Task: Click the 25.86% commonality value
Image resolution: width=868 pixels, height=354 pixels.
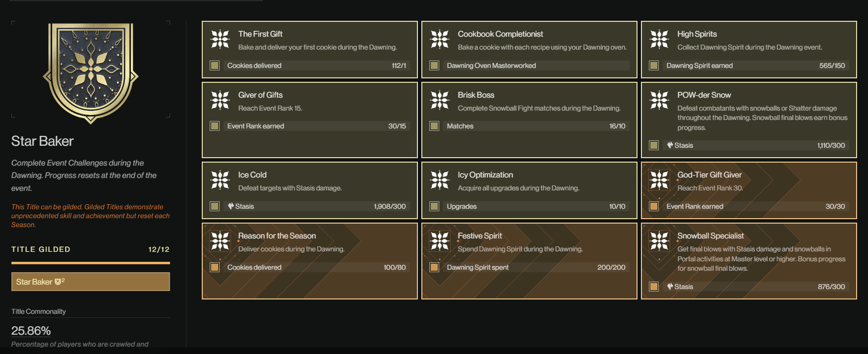Action: click(31, 331)
